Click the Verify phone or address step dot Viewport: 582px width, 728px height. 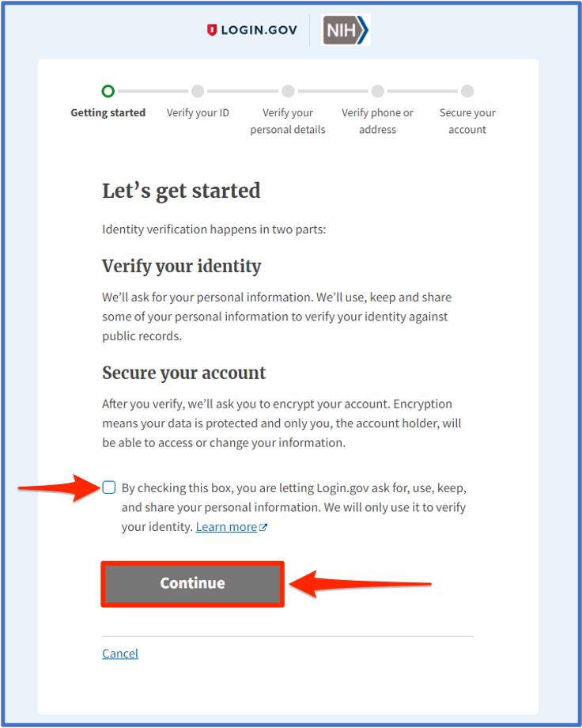click(377, 91)
